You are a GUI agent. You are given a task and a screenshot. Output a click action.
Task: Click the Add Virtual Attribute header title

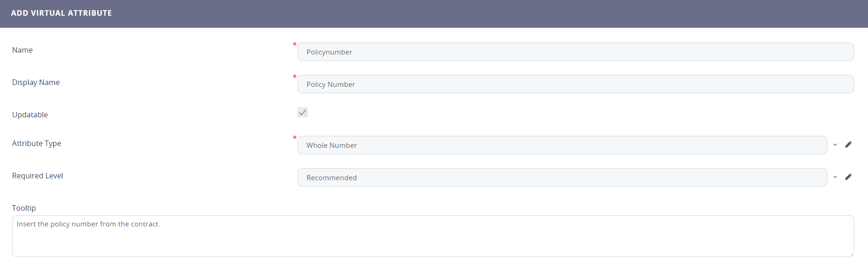(62, 13)
